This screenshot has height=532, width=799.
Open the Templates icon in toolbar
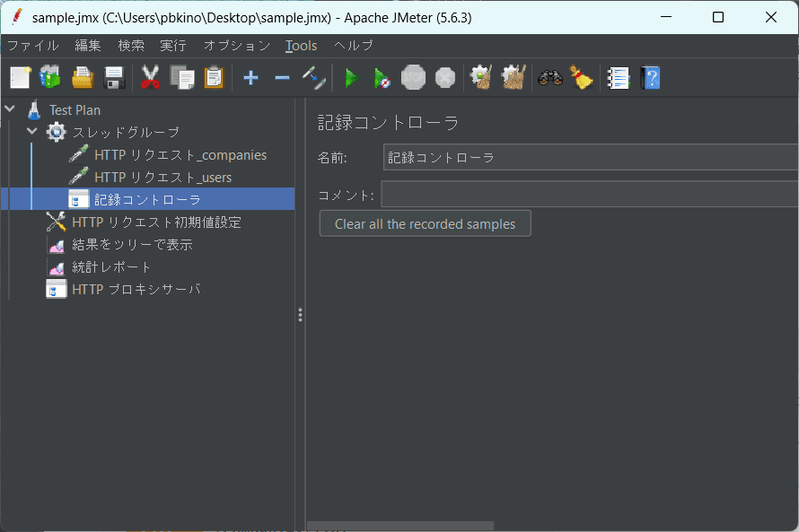click(50, 78)
